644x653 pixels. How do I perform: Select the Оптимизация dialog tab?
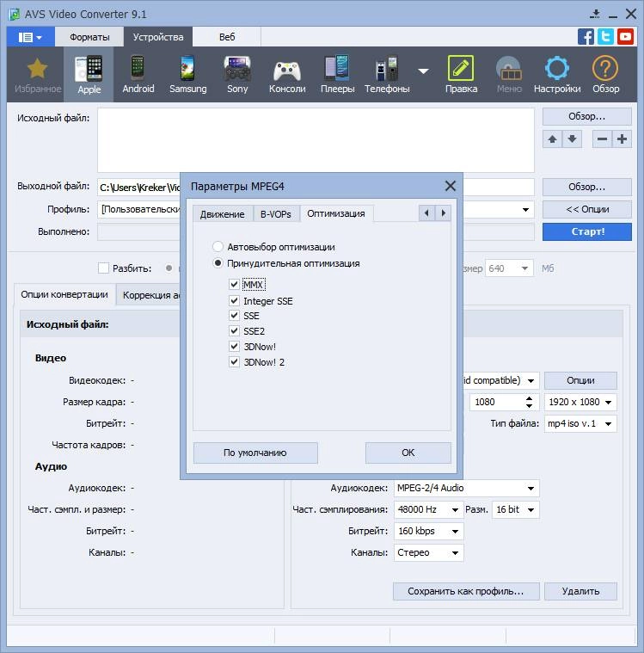(x=336, y=213)
